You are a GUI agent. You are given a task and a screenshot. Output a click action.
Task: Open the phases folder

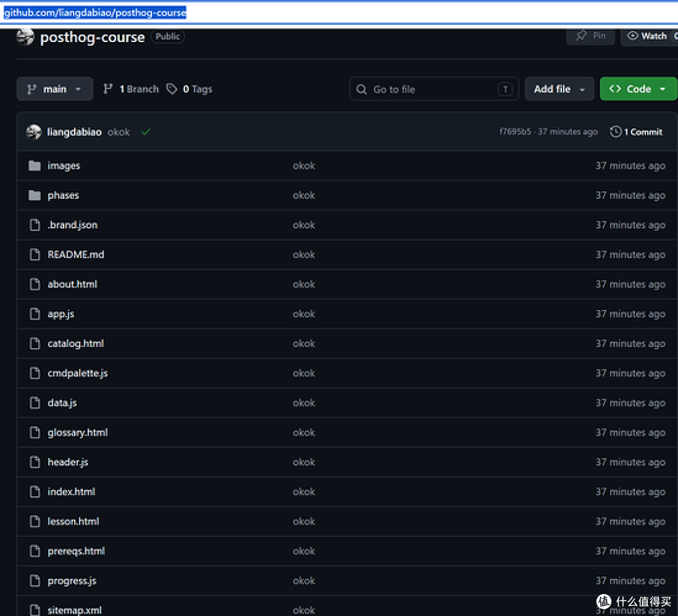[63, 195]
